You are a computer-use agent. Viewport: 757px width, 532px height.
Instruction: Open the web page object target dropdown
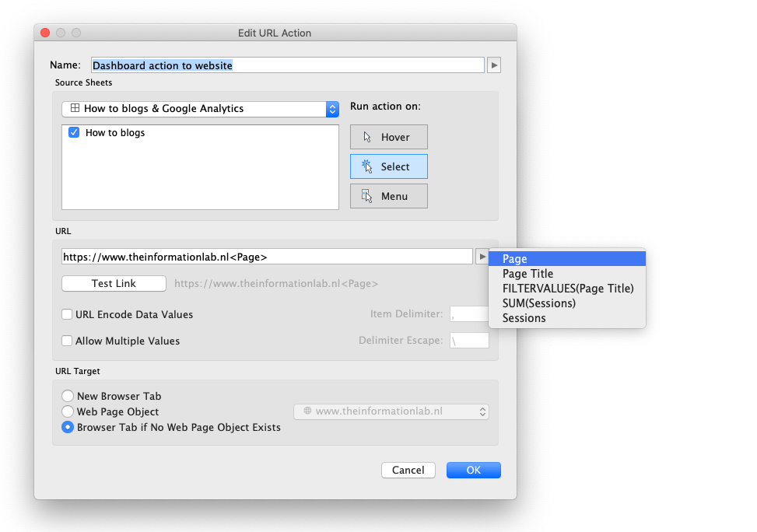[x=391, y=411]
